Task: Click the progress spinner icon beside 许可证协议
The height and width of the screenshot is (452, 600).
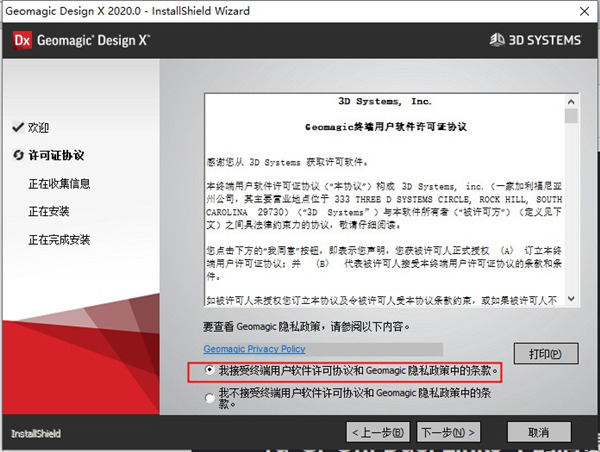Action: [18, 155]
